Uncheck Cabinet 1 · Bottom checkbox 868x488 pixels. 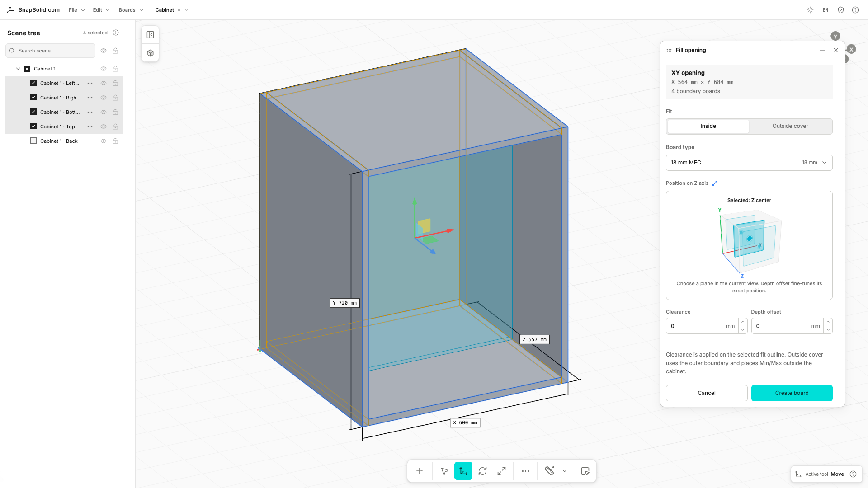click(33, 112)
